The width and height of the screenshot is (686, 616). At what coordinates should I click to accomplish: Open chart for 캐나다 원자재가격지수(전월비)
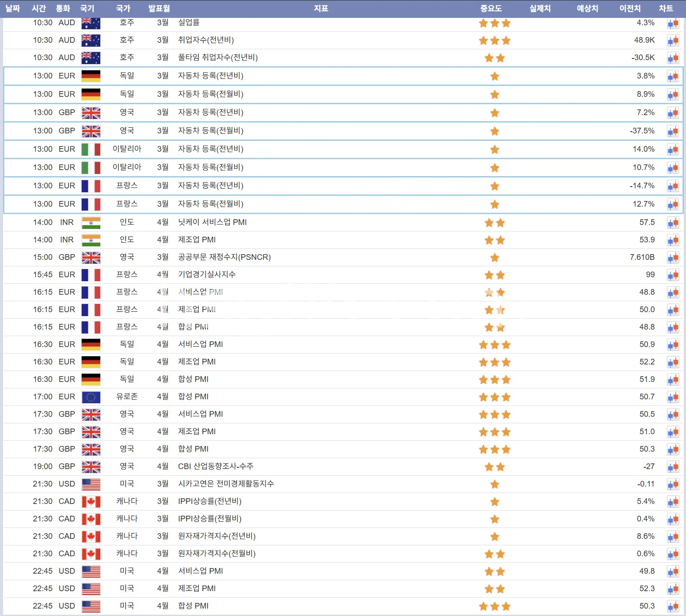673,554
